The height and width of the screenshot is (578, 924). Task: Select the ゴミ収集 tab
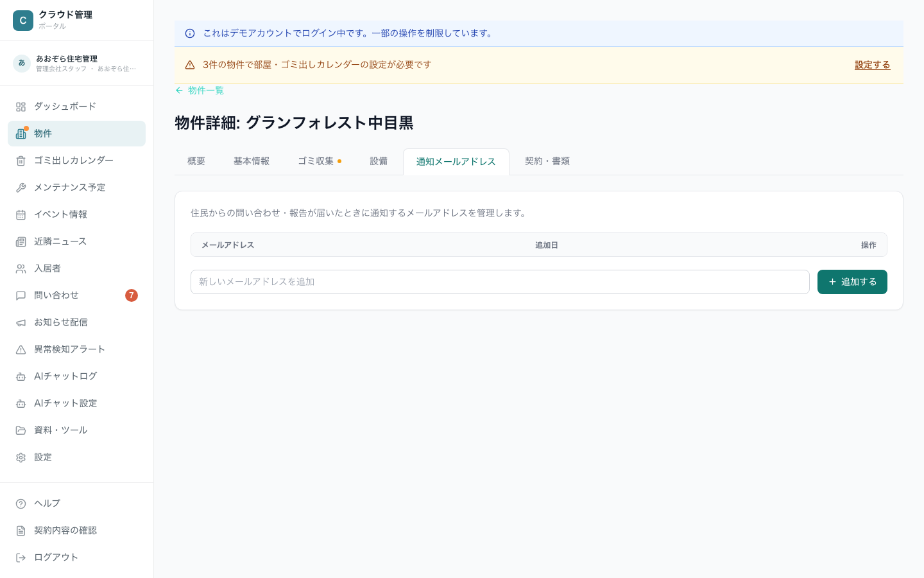click(x=320, y=161)
